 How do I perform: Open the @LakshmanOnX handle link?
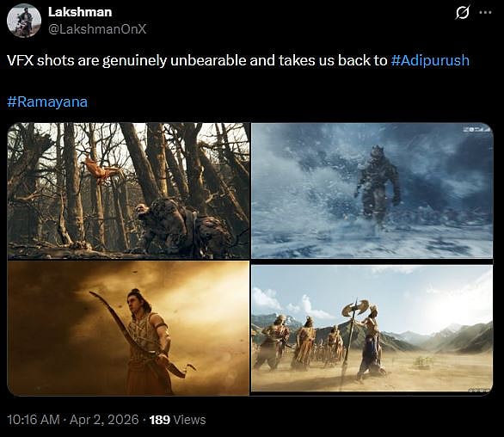coord(97,29)
